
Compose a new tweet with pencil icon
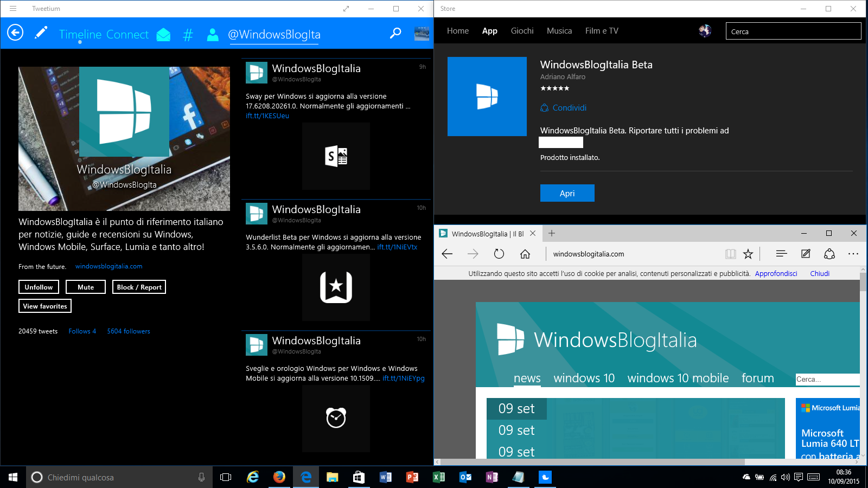[41, 33]
